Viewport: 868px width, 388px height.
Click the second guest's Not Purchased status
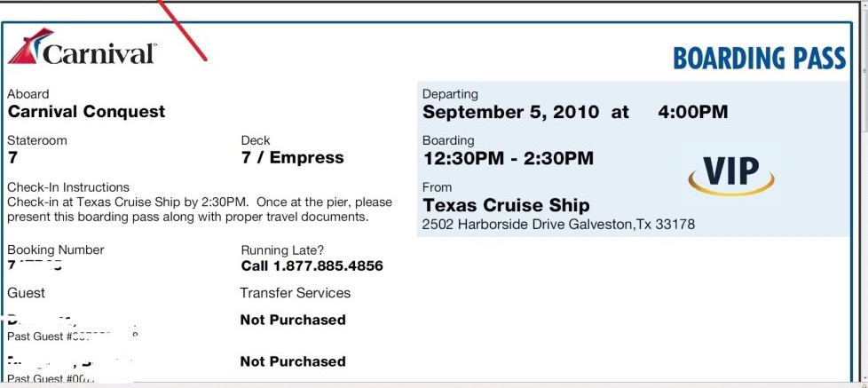point(293,361)
